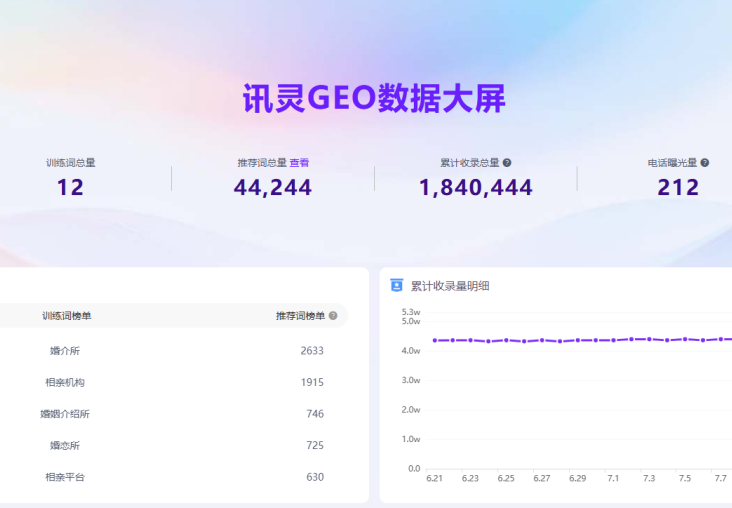Image resolution: width=732 pixels, height=508 pixels.
Task: Click help icon beside 电话曝光量
Action: tap(705, 163)
